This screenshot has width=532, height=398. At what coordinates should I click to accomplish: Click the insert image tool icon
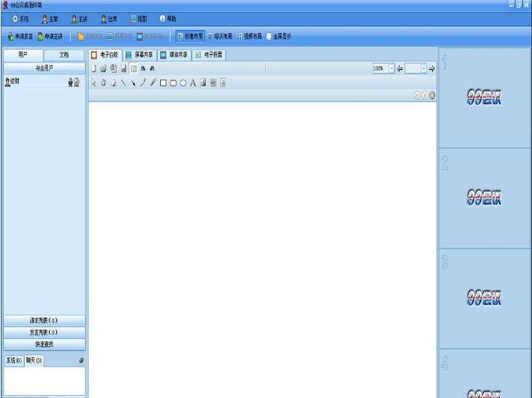(203, 83)
